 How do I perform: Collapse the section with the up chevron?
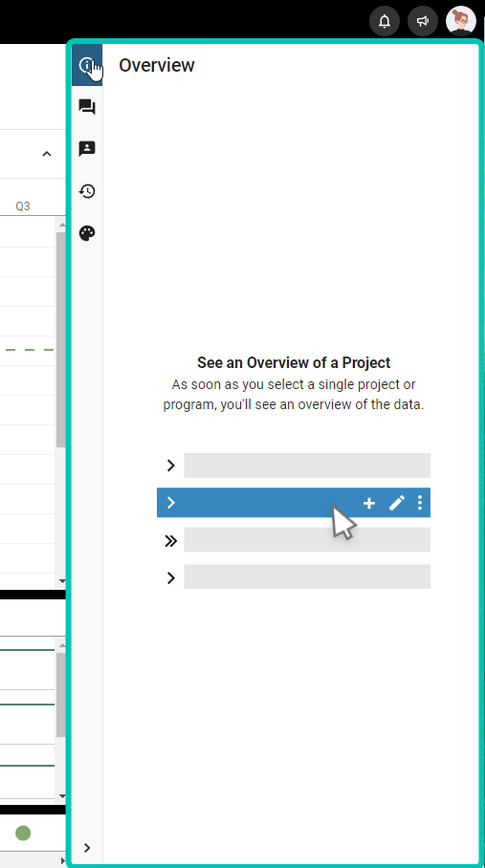[47, 154]
